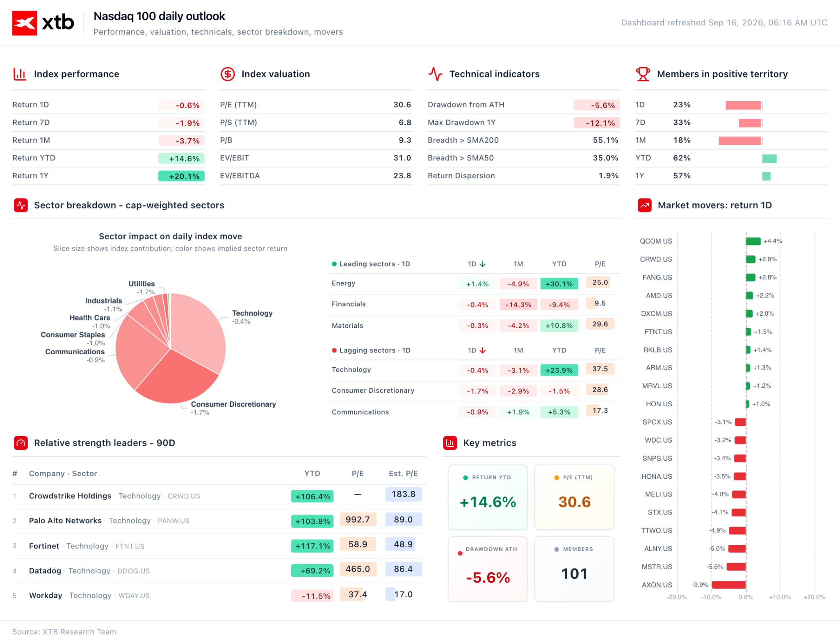This screenshot has height=642, width=840.
Task: Click the YTD header in Leading sectors table
Action: pos(559,264)
